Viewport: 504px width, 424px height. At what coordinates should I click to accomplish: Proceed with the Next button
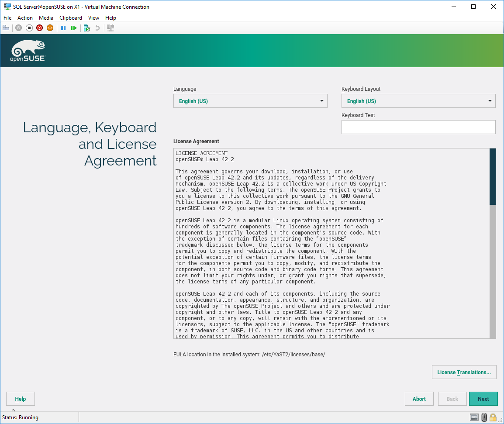point(483,399)
